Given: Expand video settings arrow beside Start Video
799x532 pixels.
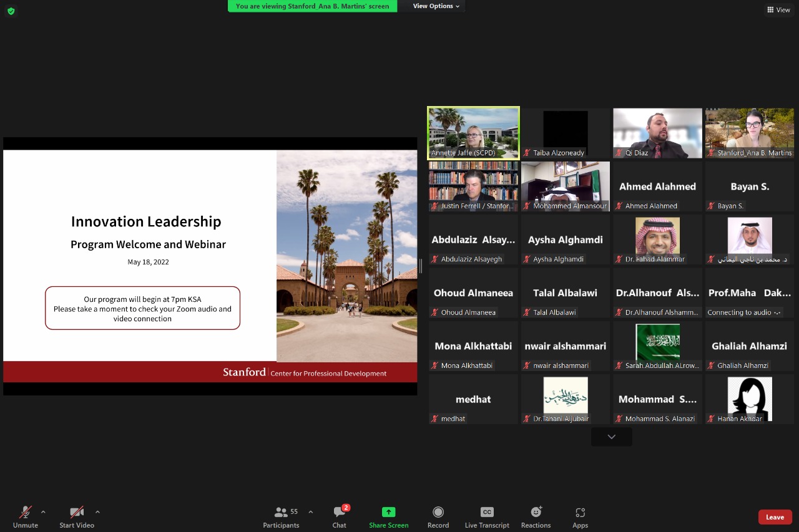Looking at the screenshot, I should point(97,512).
